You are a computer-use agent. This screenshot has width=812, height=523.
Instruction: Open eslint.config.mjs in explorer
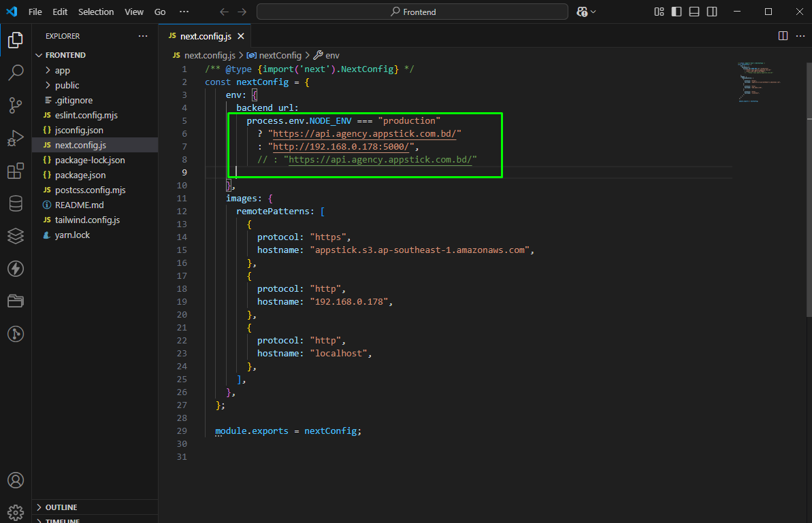click(95, 116)
